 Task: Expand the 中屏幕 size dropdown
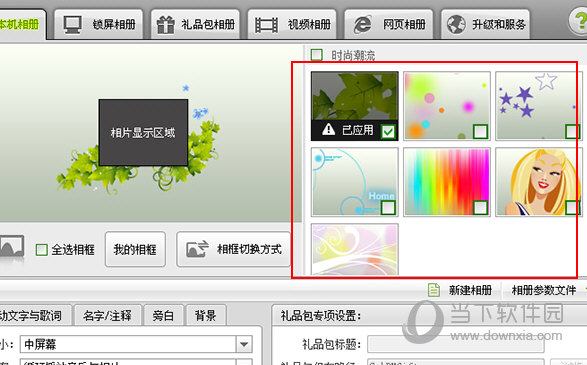(x=244, y=344)
